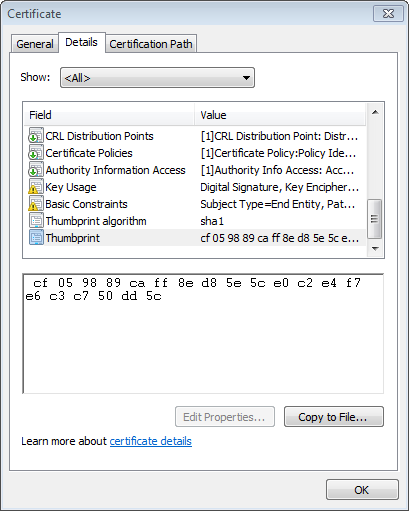The width and height of the screenshot is (409, 511).
Task: Select the Authority Information Access icon
Action: coord(36,170)
